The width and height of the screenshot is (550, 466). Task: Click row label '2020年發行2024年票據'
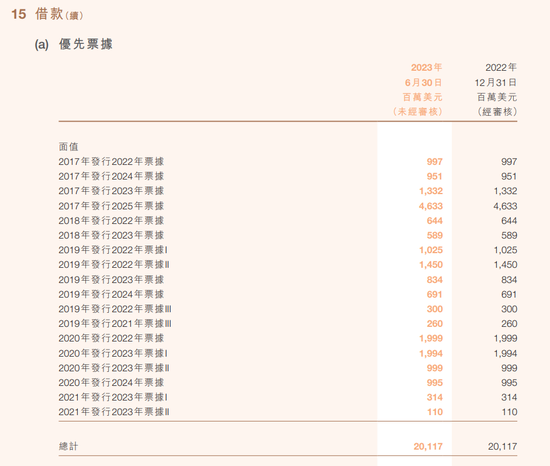[111, 383]
